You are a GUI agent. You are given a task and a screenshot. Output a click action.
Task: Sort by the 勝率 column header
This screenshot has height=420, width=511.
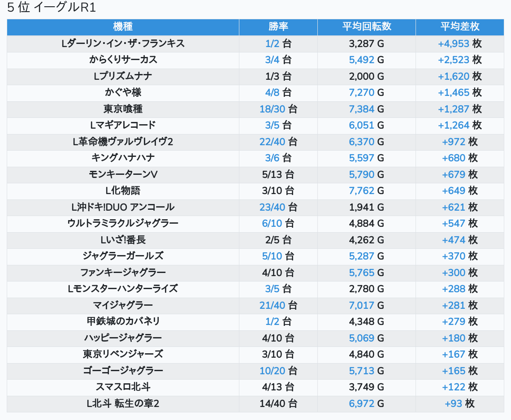tap(278, 27)
